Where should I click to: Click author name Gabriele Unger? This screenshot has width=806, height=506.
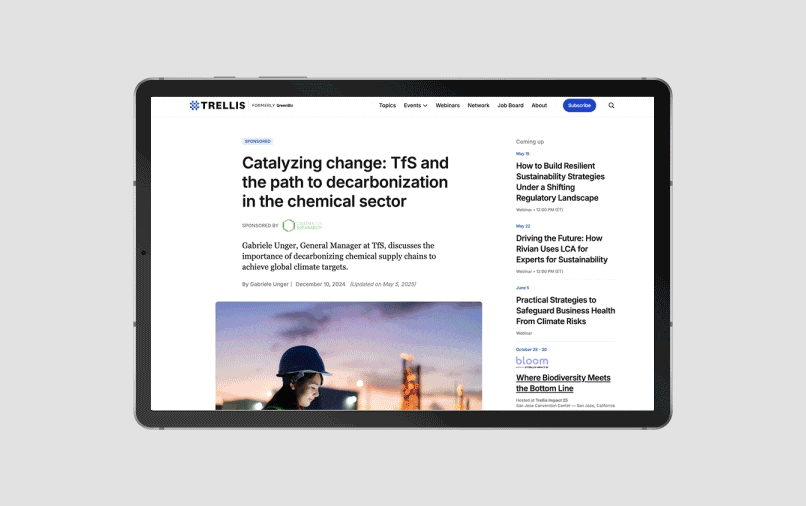click(x=268, y=284)
